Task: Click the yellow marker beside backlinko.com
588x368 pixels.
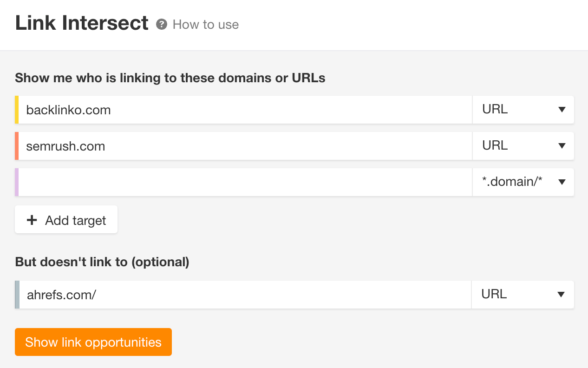Action: tap(17, 110)
